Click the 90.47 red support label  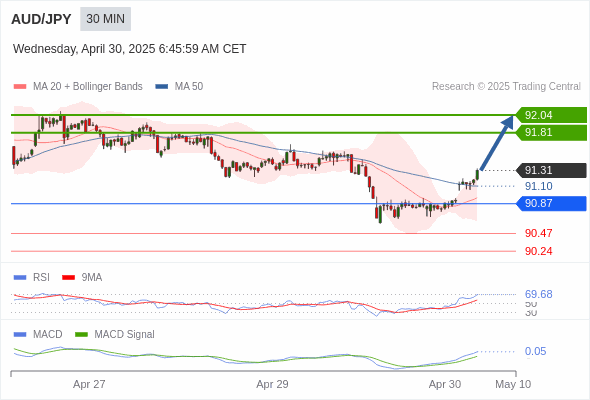pos(538,233)
